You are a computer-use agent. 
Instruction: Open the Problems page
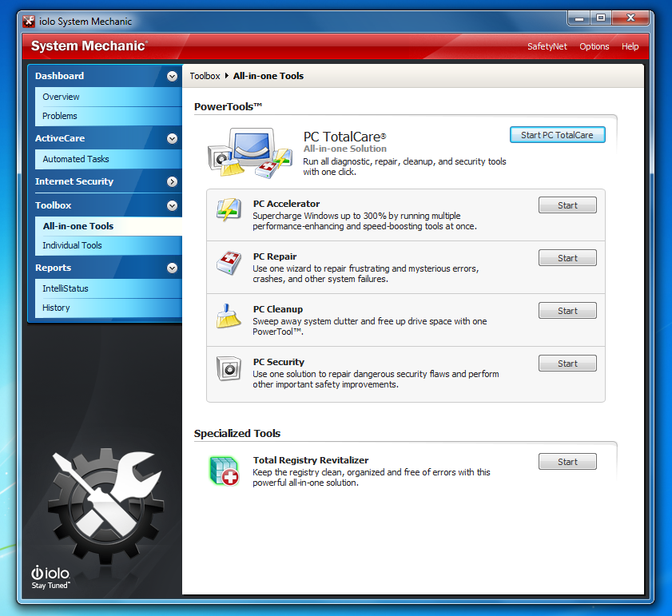(109, 116)
